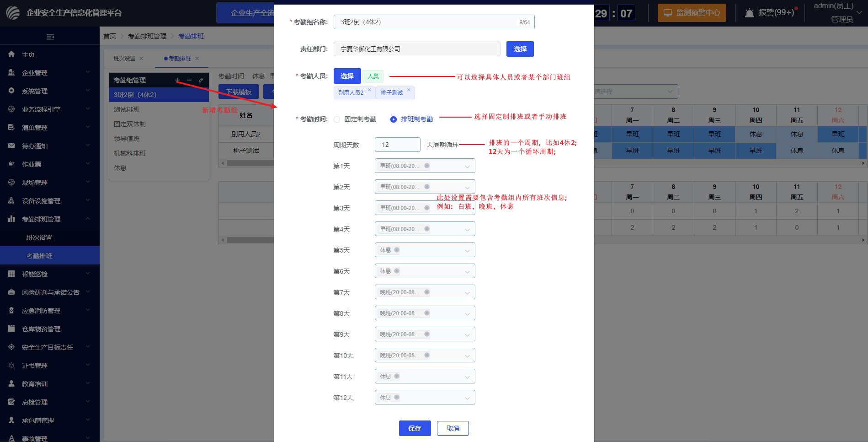868x442 pixels.
Task: Open 班次设置 in the sidebar submenu
Action: (x=39, y=237)
